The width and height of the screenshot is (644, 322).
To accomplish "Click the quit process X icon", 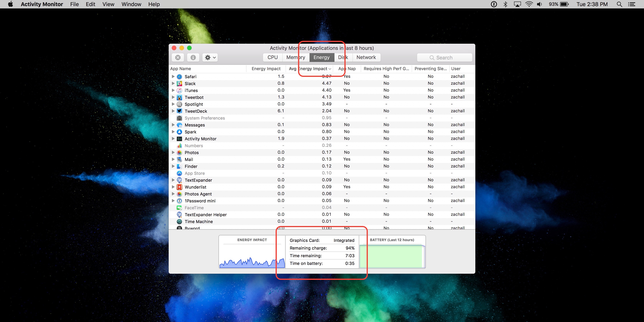I will point(178,57).
